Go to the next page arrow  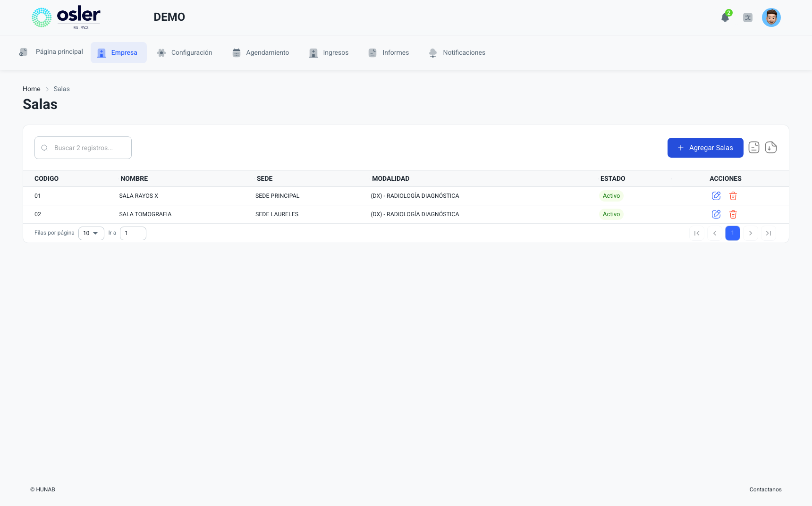[751, 233]
